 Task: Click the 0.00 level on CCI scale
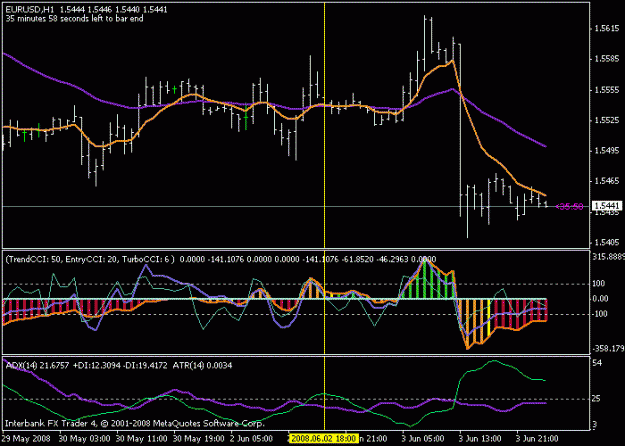[600, 299]
